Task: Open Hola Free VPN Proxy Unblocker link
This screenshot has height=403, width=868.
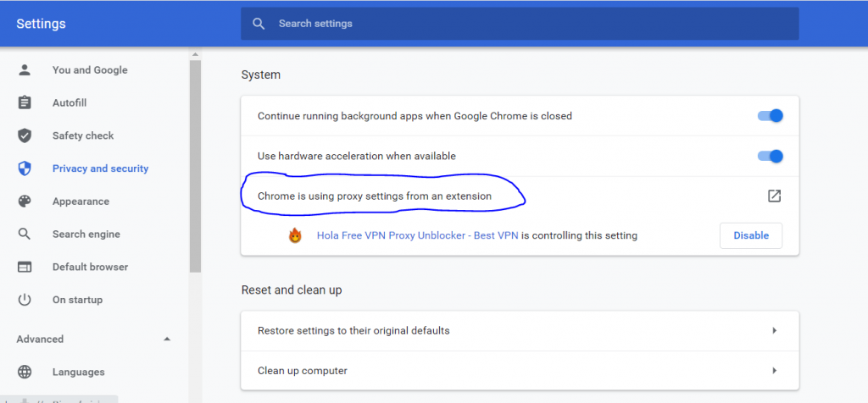Action: (x=417, y=235)
